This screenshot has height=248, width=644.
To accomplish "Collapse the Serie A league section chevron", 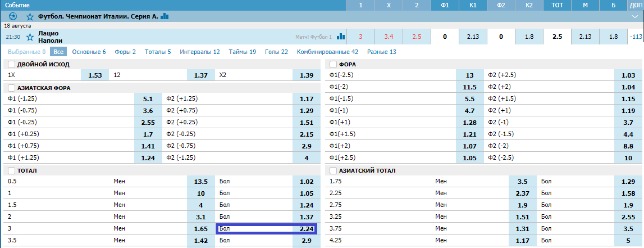I will coord(636,16).
